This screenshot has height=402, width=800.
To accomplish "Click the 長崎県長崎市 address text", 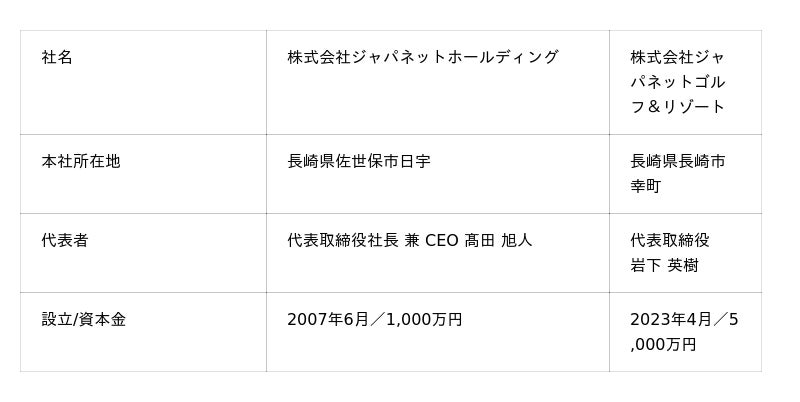I will (677, 161).
